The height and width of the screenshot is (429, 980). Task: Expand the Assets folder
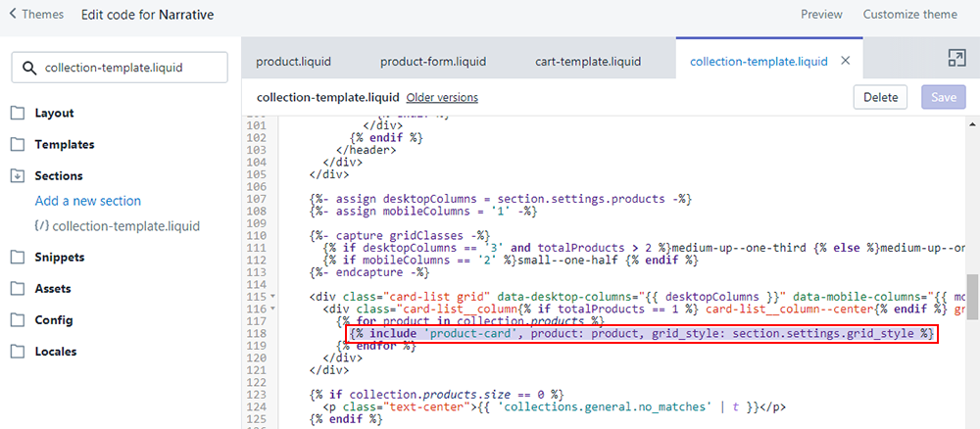click(x=54, y=289)
